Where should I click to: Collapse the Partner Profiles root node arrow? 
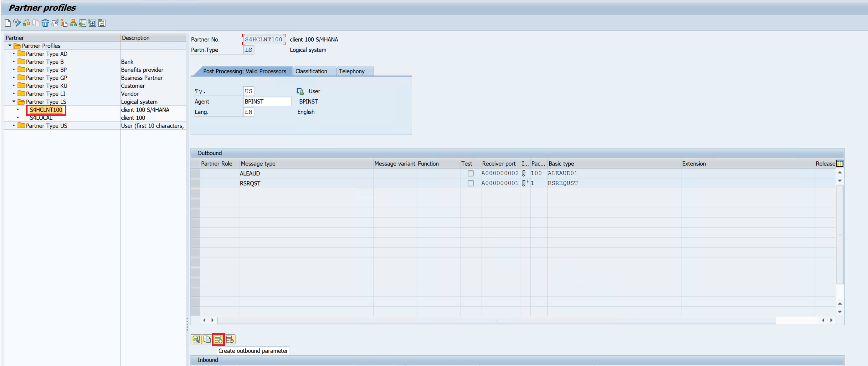click(x=10, y=45)
